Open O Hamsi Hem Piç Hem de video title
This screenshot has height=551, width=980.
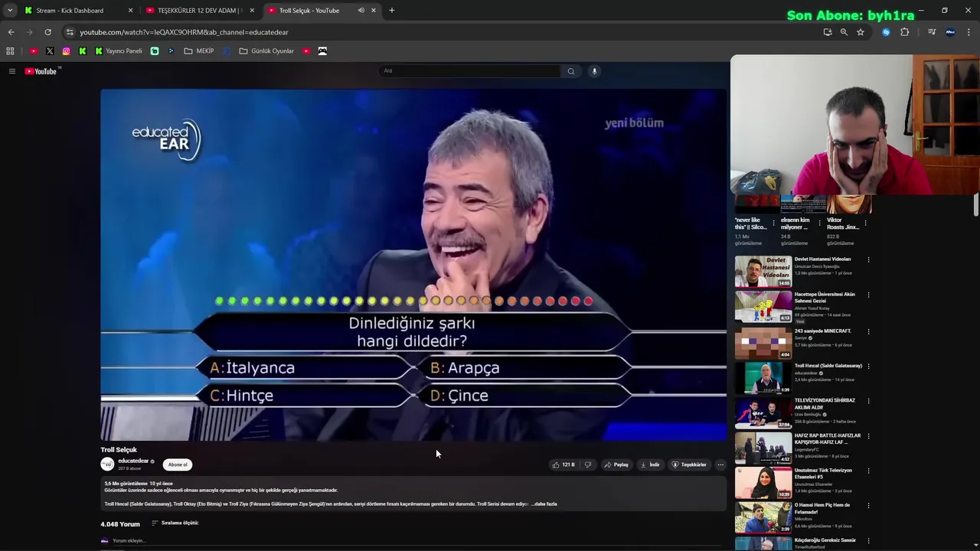click(822, 509)
